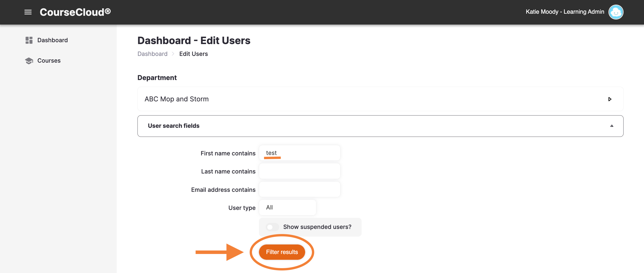This screenshot has height=273, width=644.
Task: Click the ABC Mop and Storm arrow icon
Action: 610,99
